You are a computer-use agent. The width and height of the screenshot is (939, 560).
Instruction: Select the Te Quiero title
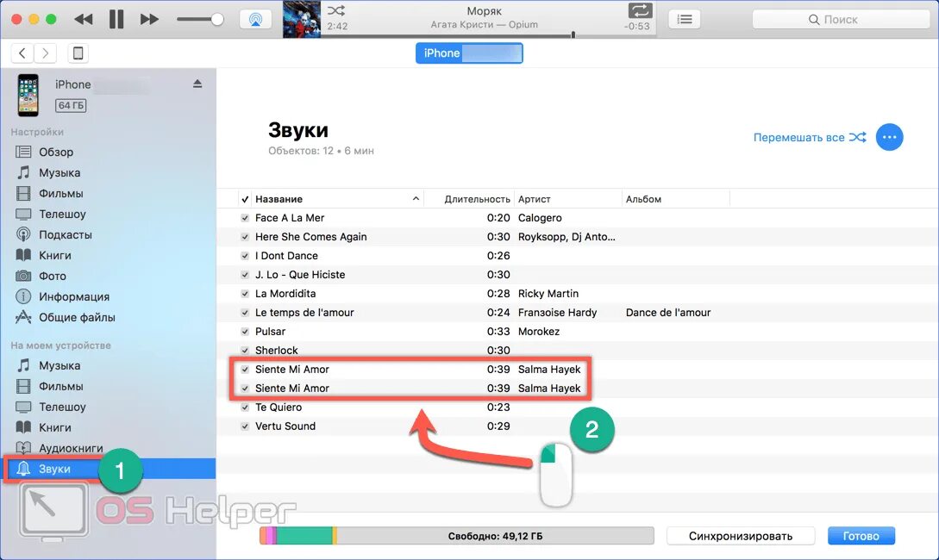tap(279, 408)
